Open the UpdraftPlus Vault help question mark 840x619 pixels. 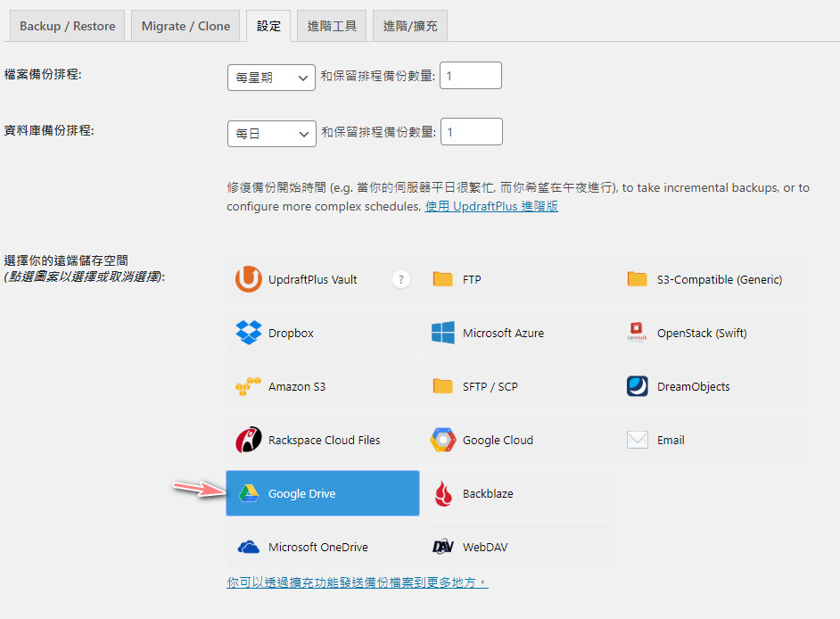(x=401, y=279)
